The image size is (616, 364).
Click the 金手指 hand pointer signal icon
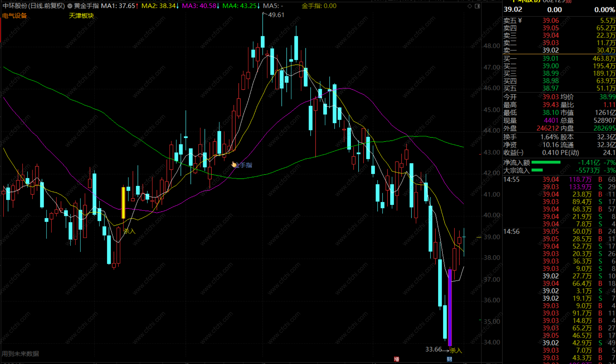pyautogui.click(x=234, y=165)
